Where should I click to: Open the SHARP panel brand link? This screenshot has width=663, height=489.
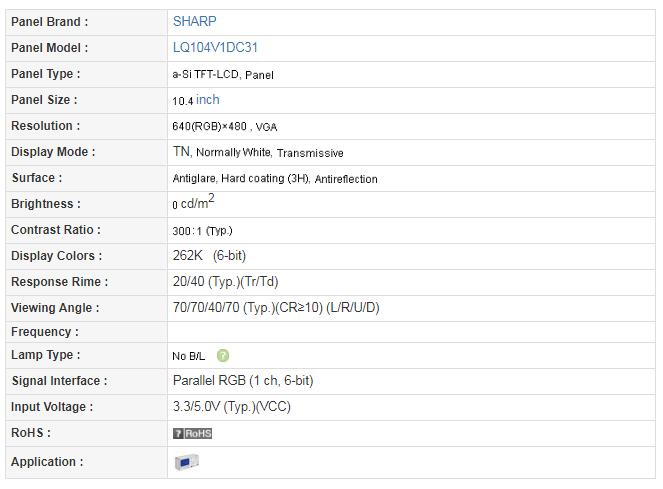tap(195, 21)
